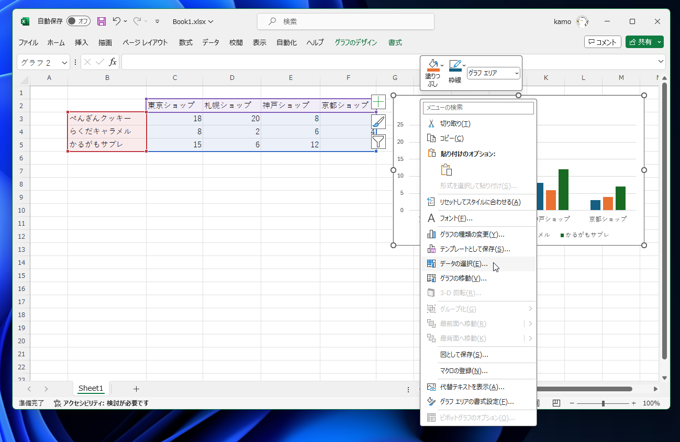Select cell containing らくだキャラメル

point(107,131)
